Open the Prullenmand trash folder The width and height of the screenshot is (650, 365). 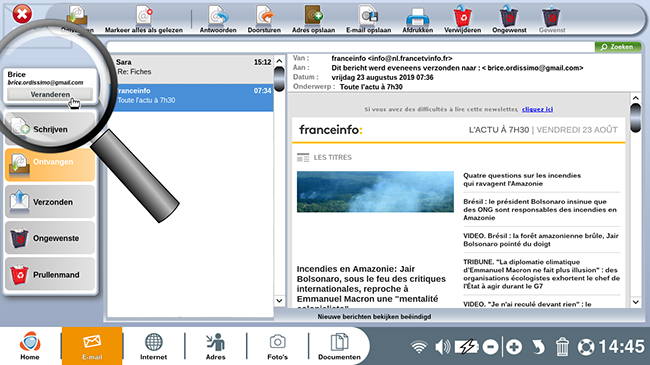50,274
